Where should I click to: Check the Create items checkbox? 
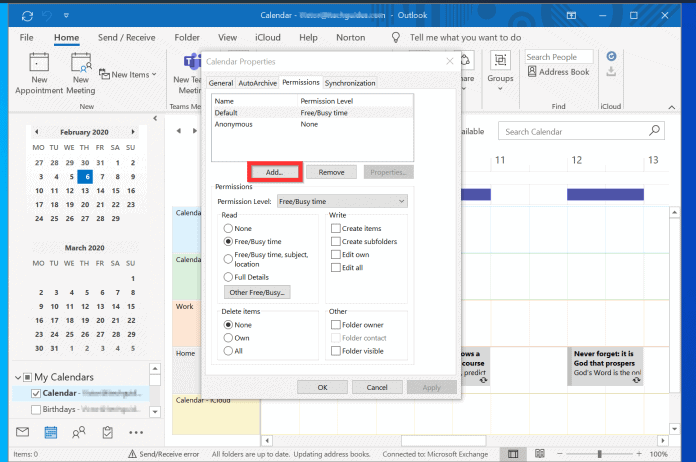[x=336, y=229]
